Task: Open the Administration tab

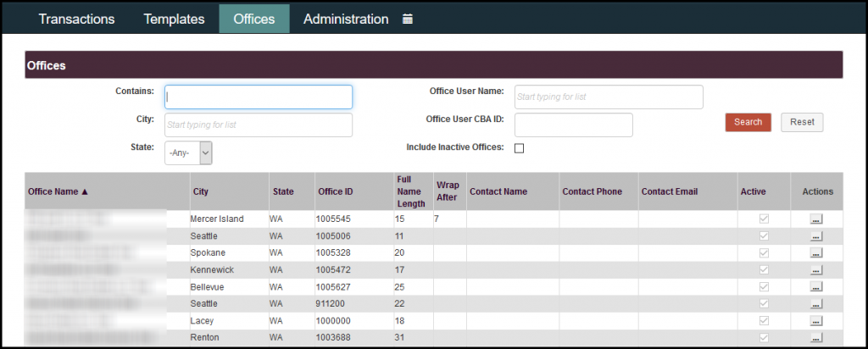Action: pyautogui.click(x=346, y=19)
